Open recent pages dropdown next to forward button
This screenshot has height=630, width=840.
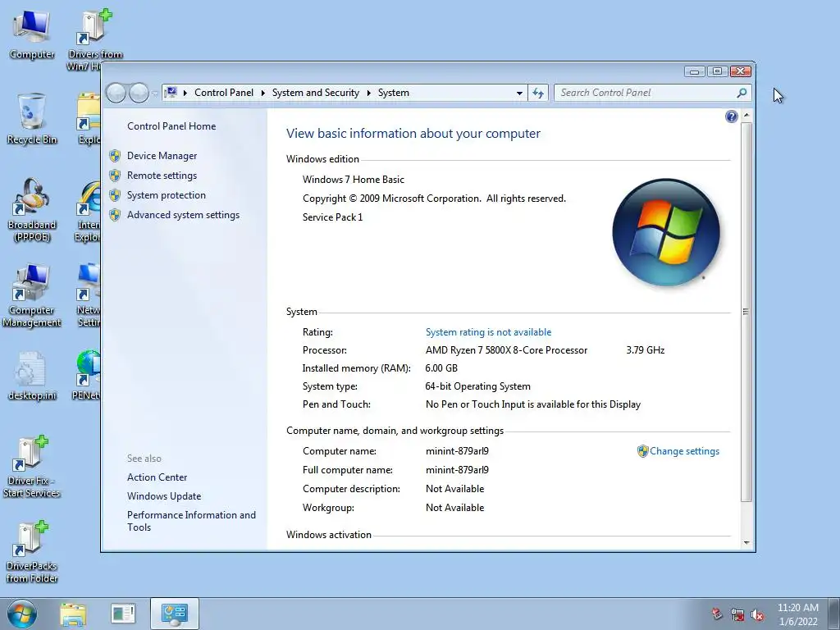(x=154, y=94)
